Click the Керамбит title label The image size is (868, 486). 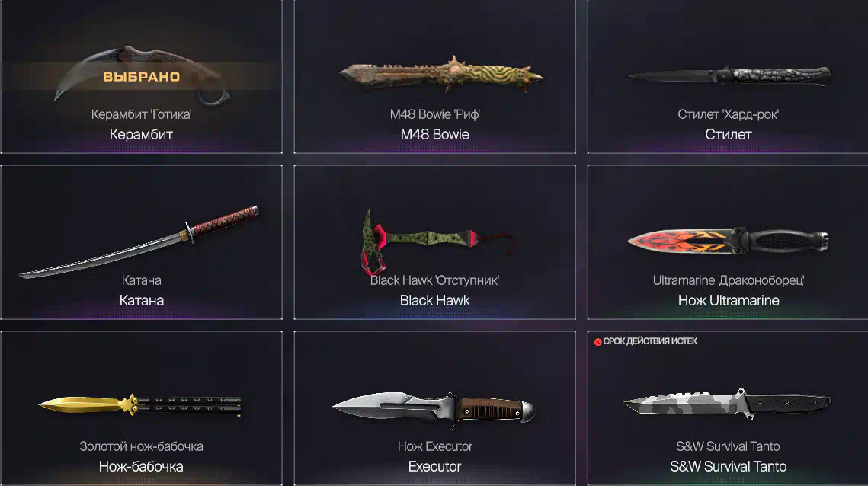coord(141,135)
